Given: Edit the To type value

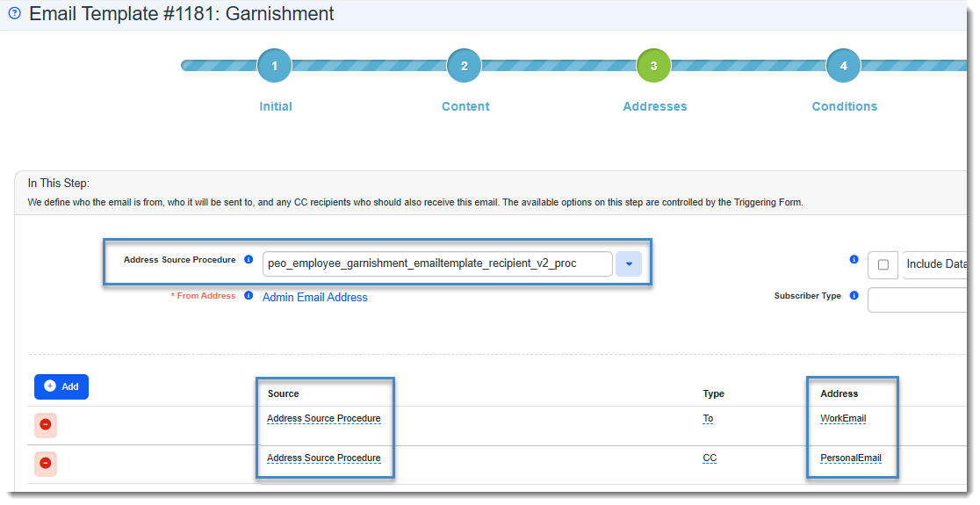Looking at the screenshot, I should [x=708, y=419].
